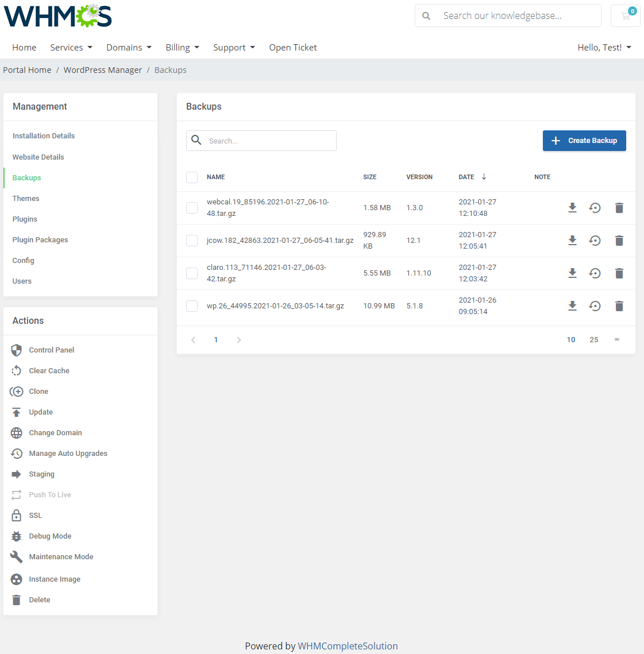The image size is (644, 654).
Task: Click the Delete trash icon in Actions
Action: point(16,600)
